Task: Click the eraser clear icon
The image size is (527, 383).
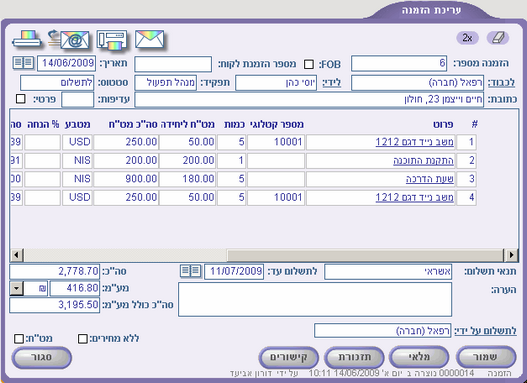Action: [498, 38]
